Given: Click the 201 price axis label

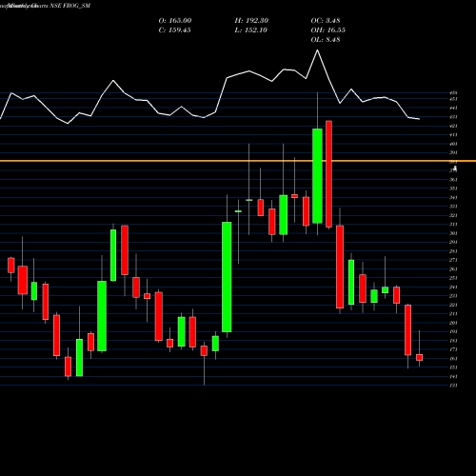Looking at the screenshot, I should (453, 323).
